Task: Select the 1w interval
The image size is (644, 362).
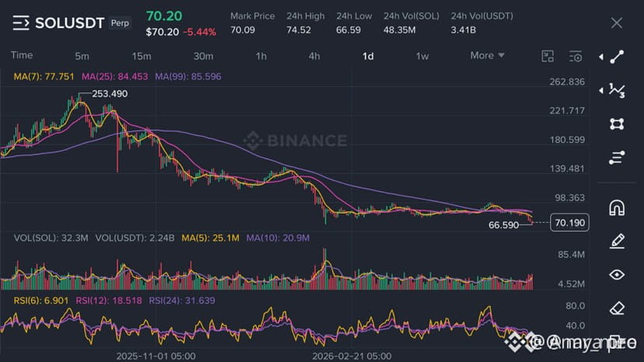Action: tap(422, 56)
